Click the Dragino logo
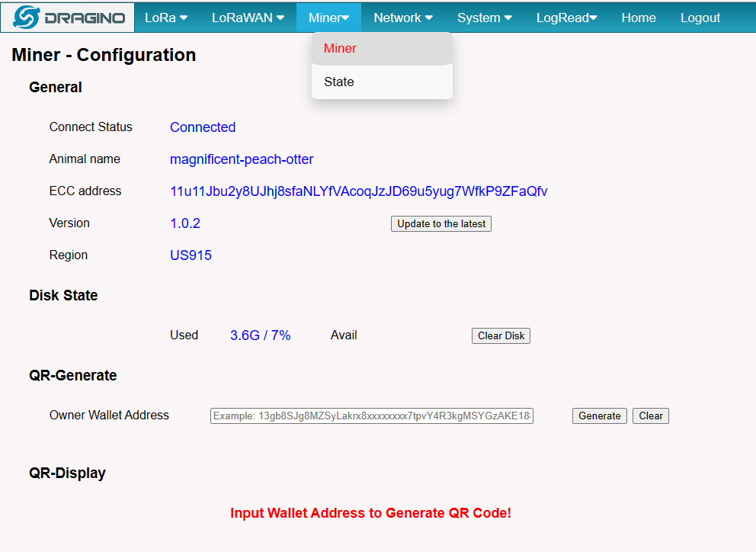 pos(68,18)
